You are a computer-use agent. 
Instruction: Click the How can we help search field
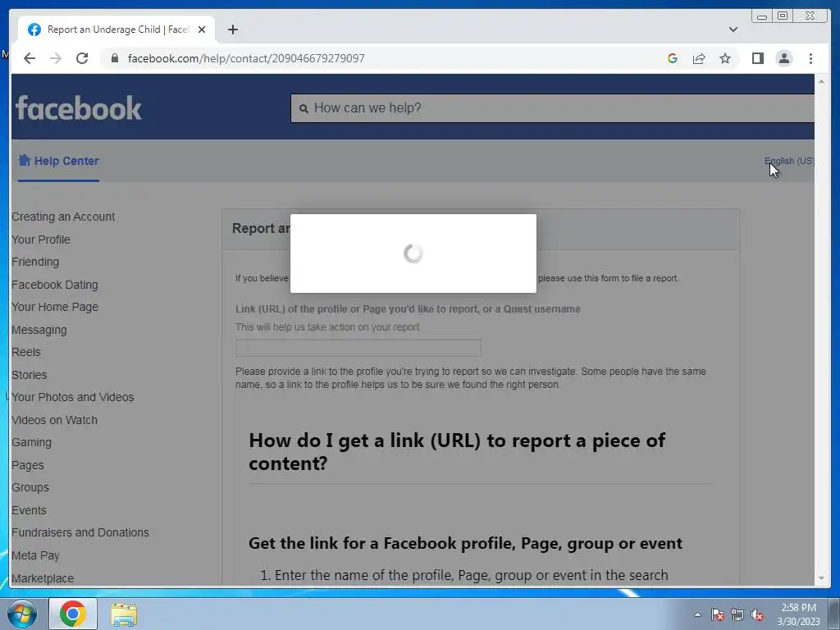(x=552, y=108)
